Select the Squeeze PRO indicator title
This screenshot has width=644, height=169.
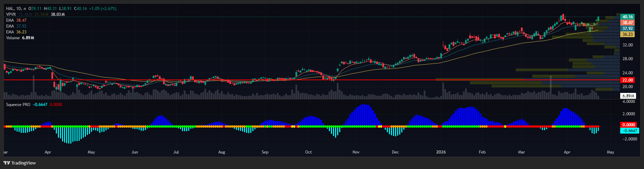click(x=18, y=104)
